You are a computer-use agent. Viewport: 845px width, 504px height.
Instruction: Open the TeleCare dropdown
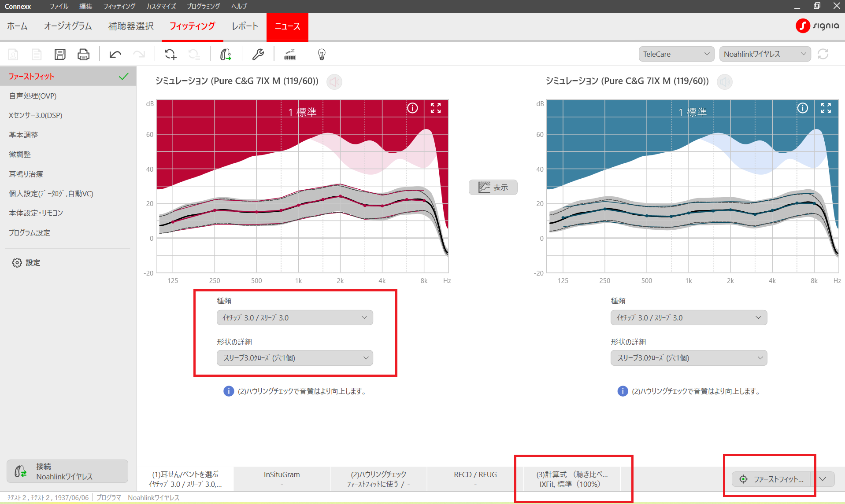[676, 54]
